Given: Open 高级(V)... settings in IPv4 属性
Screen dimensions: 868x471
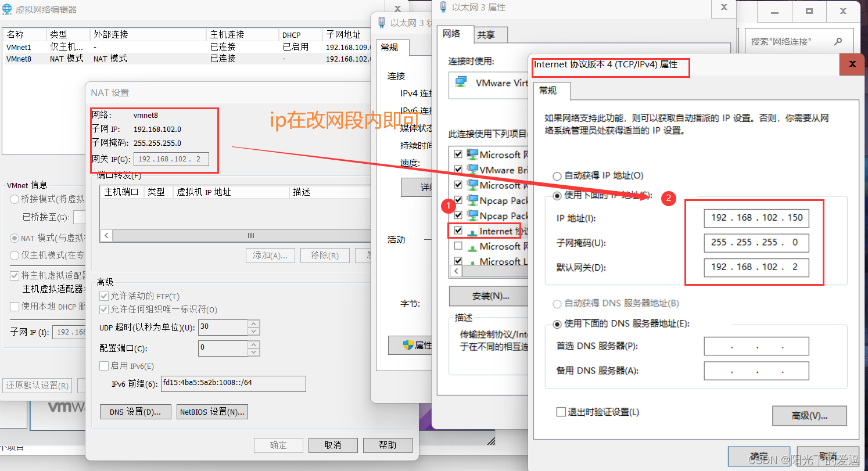Looking at the screenshot, I should (809, 416).
